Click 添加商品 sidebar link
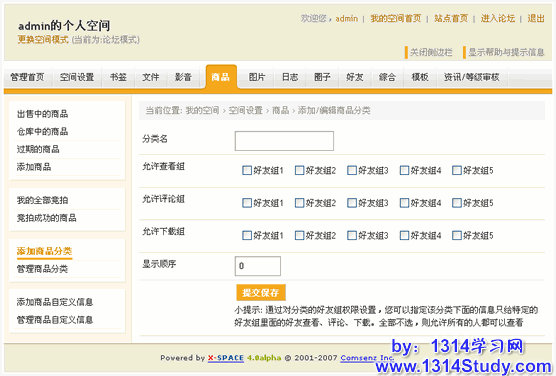Screen dimensions: 556x376 (x=34, y=167)
